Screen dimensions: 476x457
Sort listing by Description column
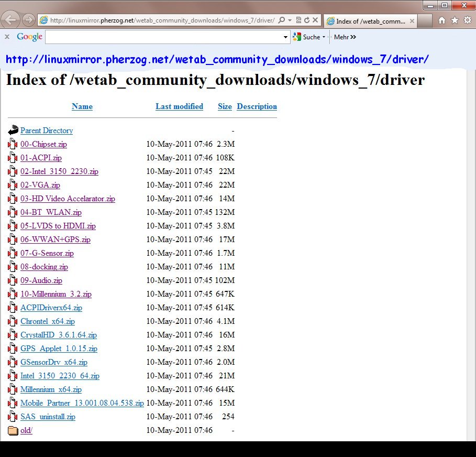pyautogui.click(x=257, y=106)
